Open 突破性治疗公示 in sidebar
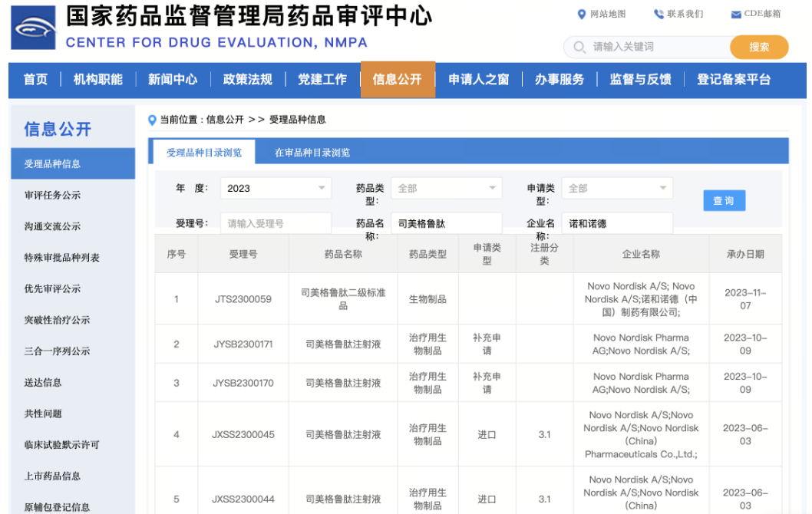This screenshot has width=812, height=514. 57,320
